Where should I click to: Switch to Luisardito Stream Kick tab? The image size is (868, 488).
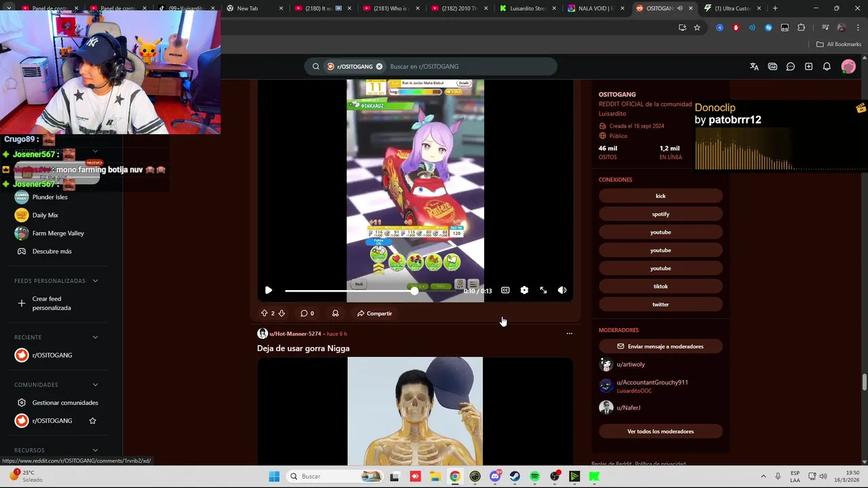pyautogui.click(x=528, y=8)
